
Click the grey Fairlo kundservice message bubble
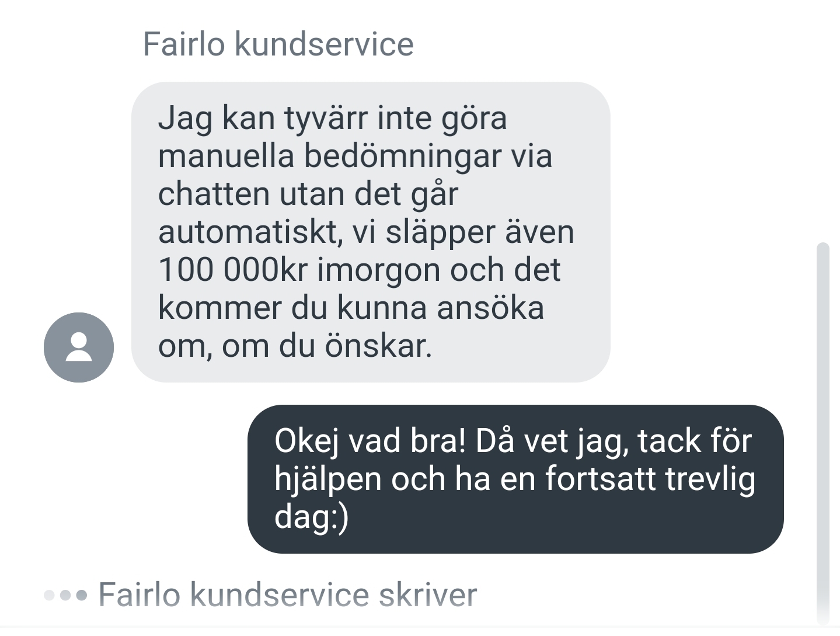[x=371, y=232]
